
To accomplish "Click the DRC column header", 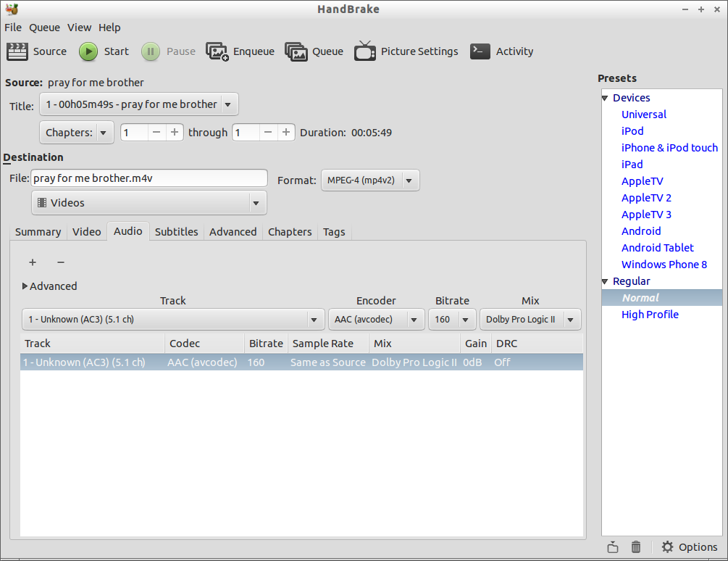I will [537, 344].
